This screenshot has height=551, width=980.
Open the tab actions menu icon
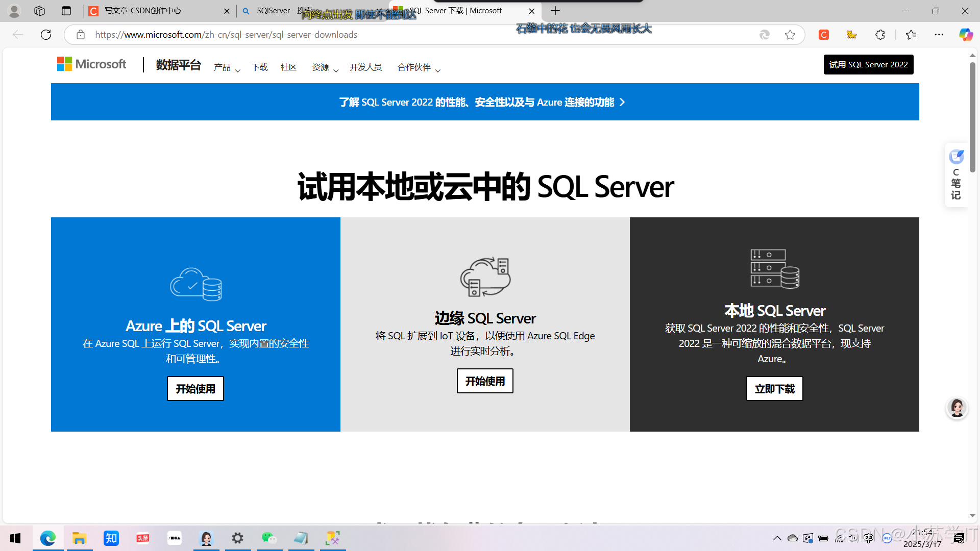click(66, 11)
